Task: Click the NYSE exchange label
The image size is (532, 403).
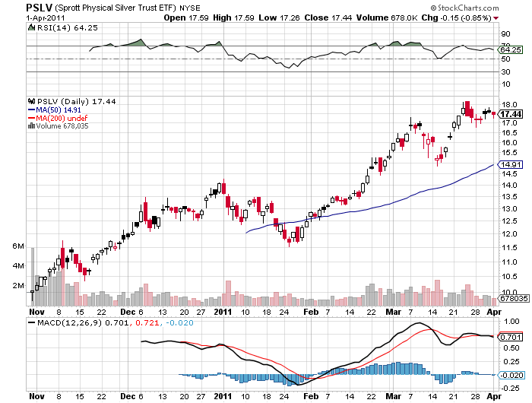Action: pyautogui.click(x=190, y=8)
